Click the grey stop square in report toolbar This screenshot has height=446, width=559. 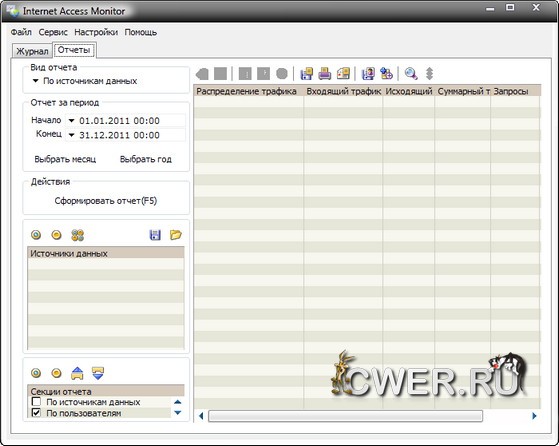(x=220, y=74)
